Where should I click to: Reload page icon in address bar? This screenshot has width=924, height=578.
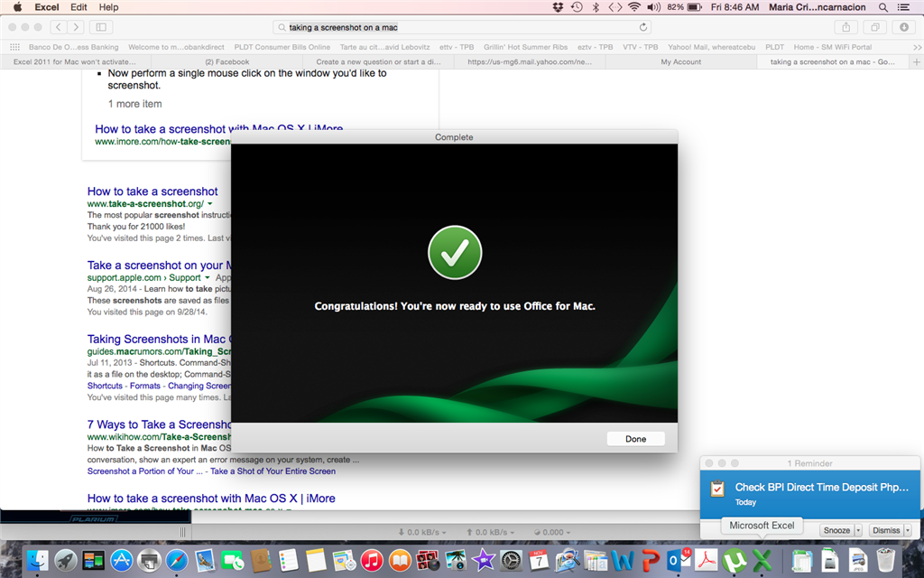tap(642, 27)
